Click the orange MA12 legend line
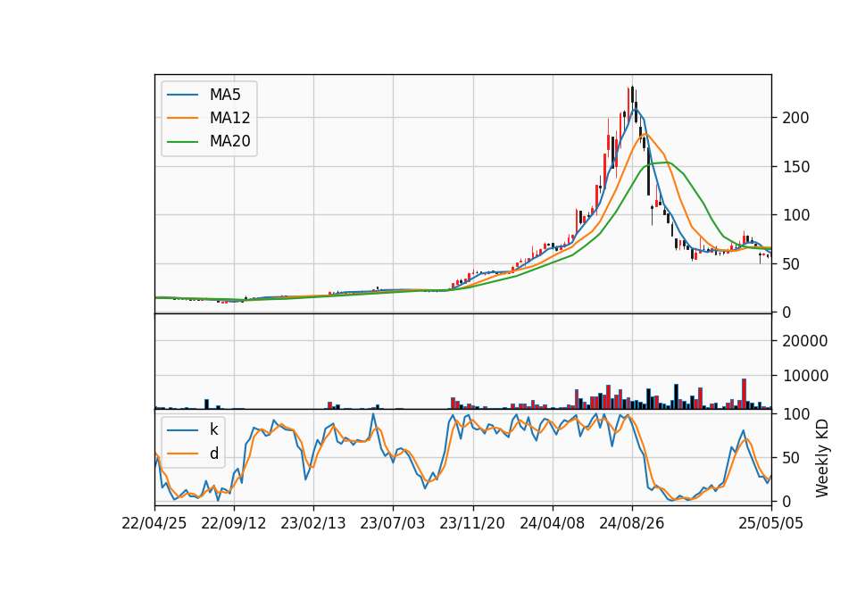This screenshot has height=616, width=857. coord(182,118)
